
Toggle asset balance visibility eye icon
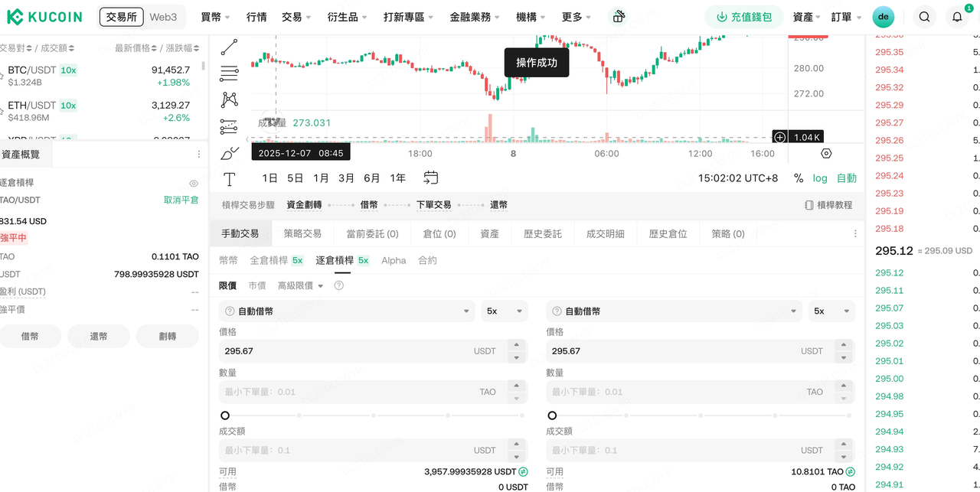[194, 184]
